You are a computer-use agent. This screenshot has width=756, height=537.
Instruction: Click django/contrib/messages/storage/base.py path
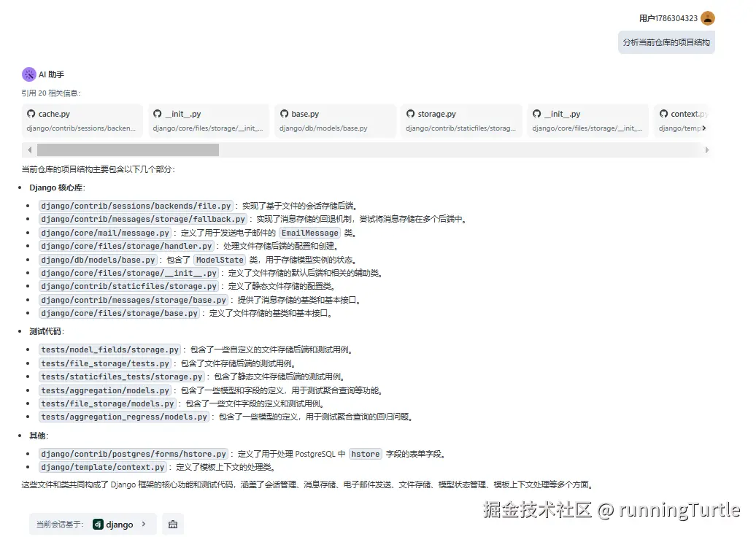tap(134, 300)
